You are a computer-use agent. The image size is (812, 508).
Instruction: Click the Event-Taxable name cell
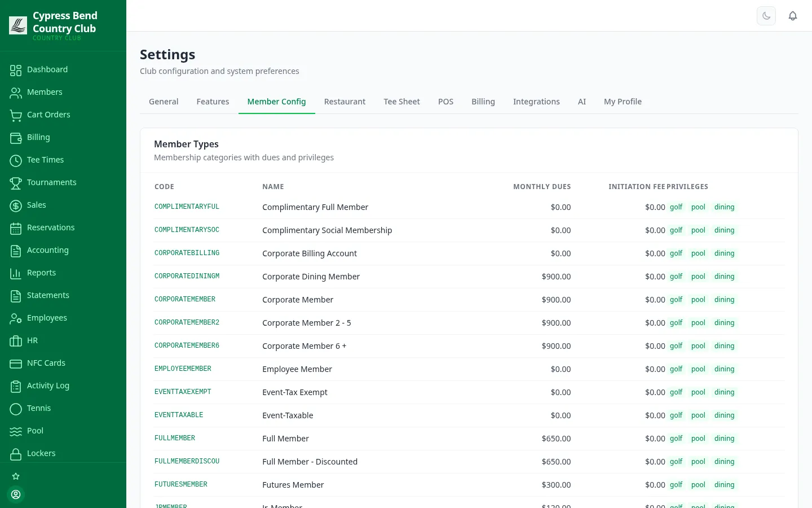click(x=288, y=415)
